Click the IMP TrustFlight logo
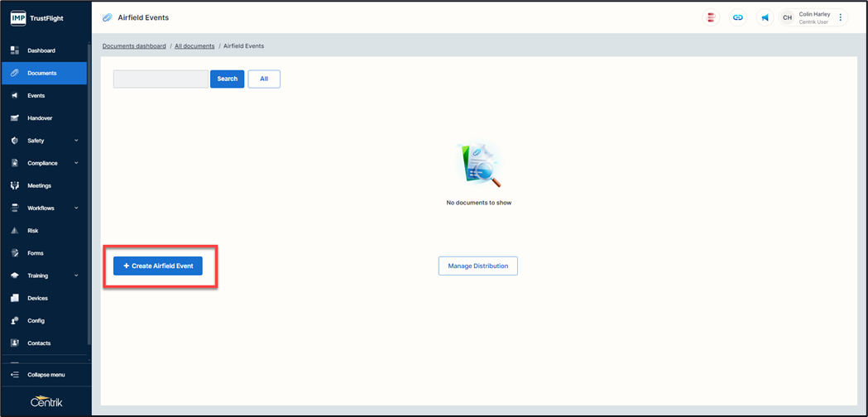The height and width of the screenshot is (417, 868). click(x=37, y=18)
